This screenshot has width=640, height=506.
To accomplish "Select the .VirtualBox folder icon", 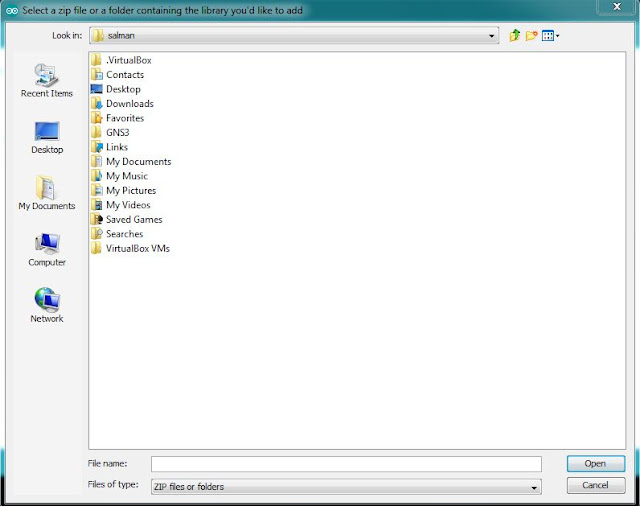I will 96,60.
